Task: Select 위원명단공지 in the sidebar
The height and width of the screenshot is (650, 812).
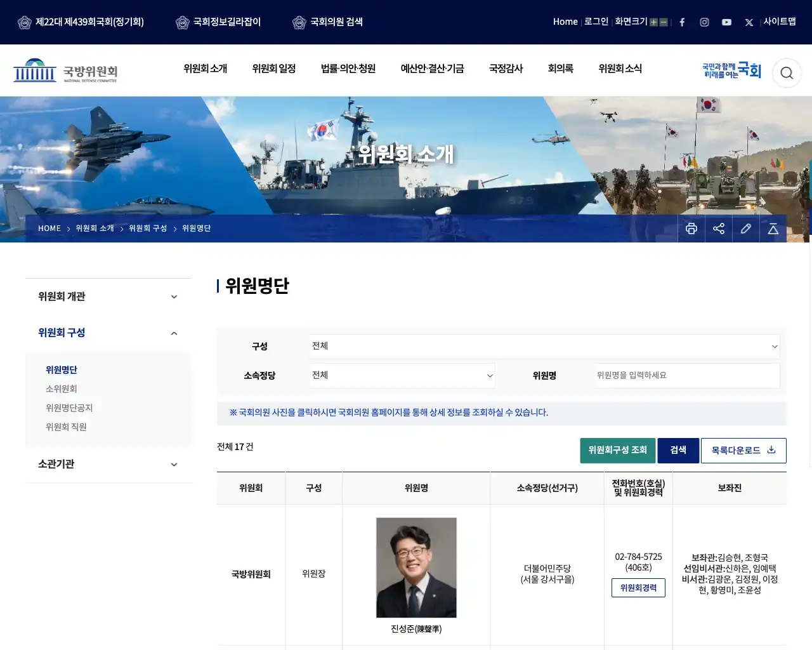Action: tap(69, 408)
